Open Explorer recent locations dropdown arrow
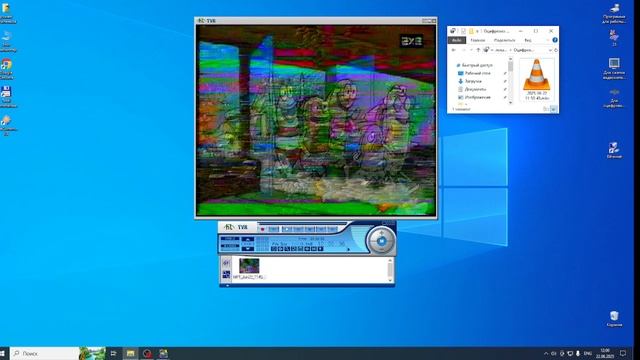 pyautogui.click(x=471, y=50)
